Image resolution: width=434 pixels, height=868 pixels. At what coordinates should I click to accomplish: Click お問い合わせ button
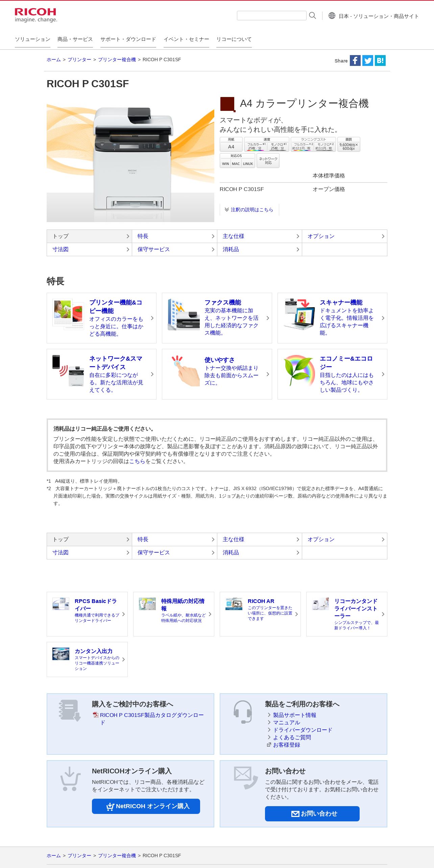(312, 814)
